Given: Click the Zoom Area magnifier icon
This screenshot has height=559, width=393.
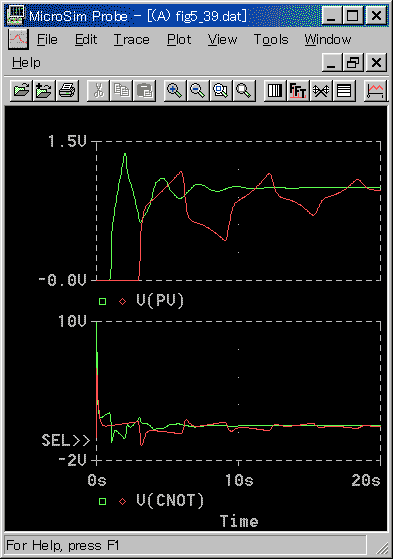Looking at the screenshot, I should (x=221, y=91).
